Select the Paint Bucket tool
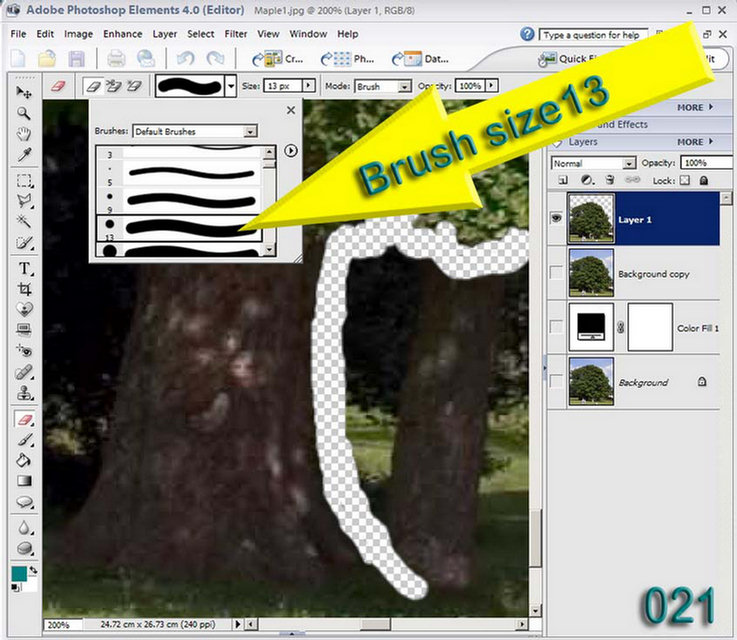The height and width of the screenshot is (640, 737). tap(24, 460)
